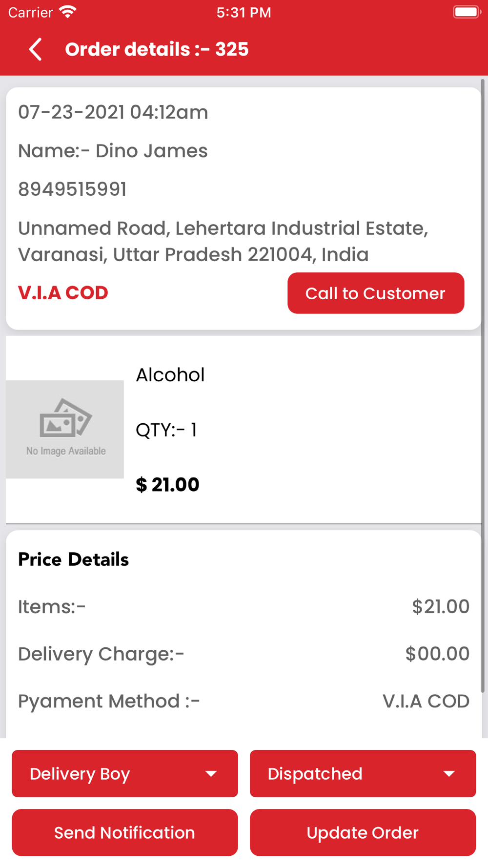Tap the Price Details heading
The width and height of the screenshot is (488, 868).
pyautogui.click(x=73, y=559)
